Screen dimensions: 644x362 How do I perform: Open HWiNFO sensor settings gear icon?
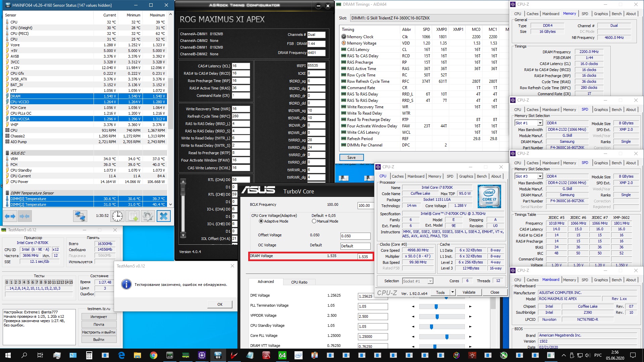[x=148, y=216]
